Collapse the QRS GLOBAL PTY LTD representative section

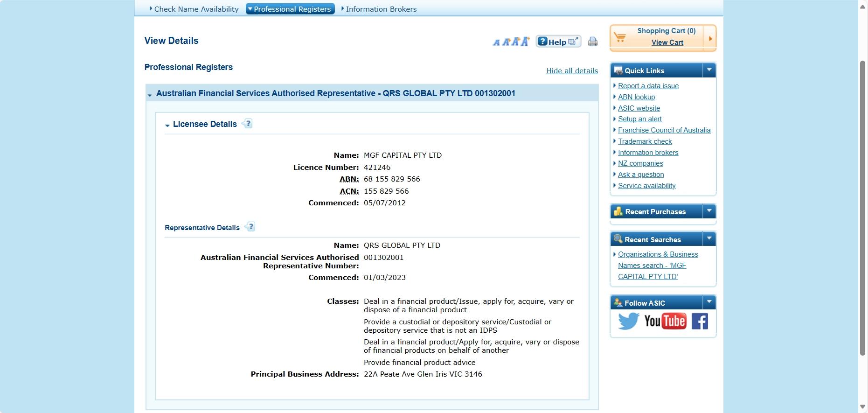[x=150, y=95]
